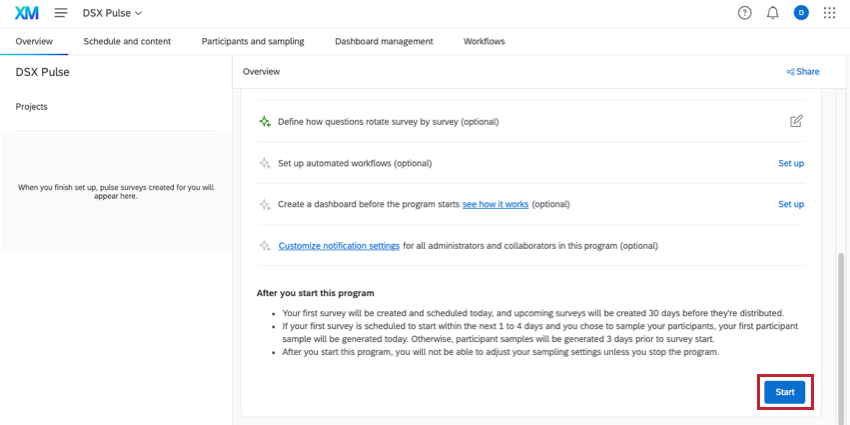Open the notifications bell
The image size is (850, 425).
point(772,13)
